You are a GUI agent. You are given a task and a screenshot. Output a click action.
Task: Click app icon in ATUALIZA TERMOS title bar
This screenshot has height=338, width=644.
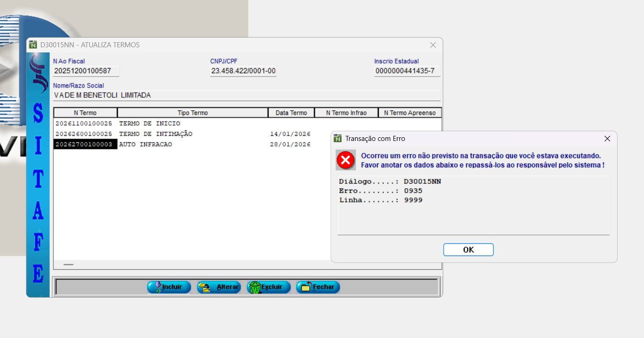pos(33,45)
